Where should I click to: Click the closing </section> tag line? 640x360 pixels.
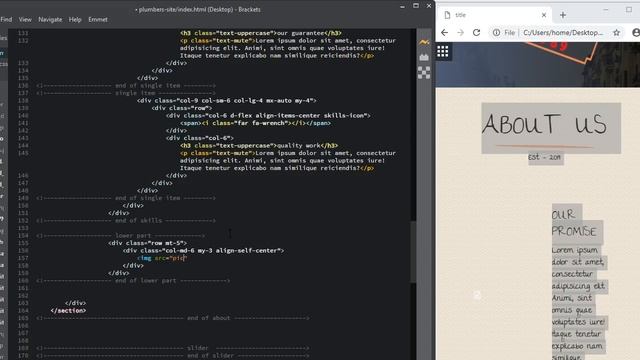click(68, 310)
